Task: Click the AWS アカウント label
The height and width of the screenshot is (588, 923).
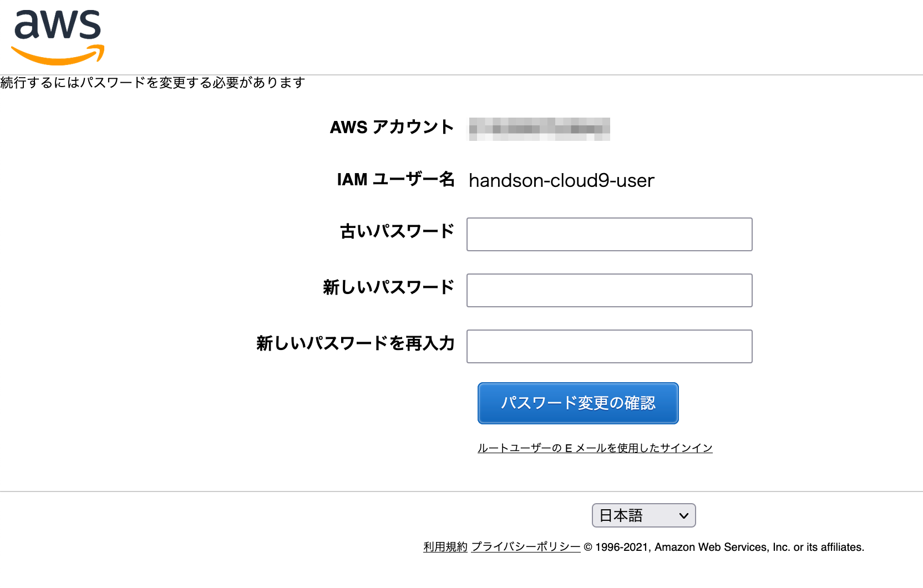Action: pyautogui.click(x=392, y=127)
